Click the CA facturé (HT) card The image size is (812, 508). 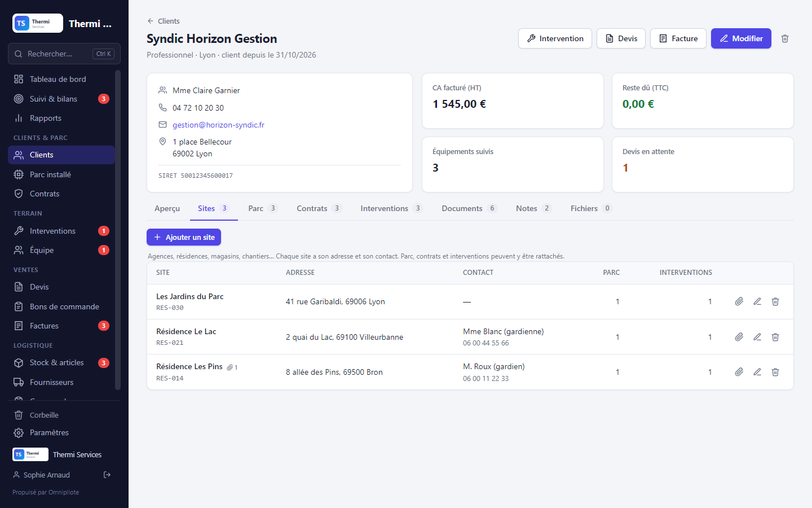point(513,100)
